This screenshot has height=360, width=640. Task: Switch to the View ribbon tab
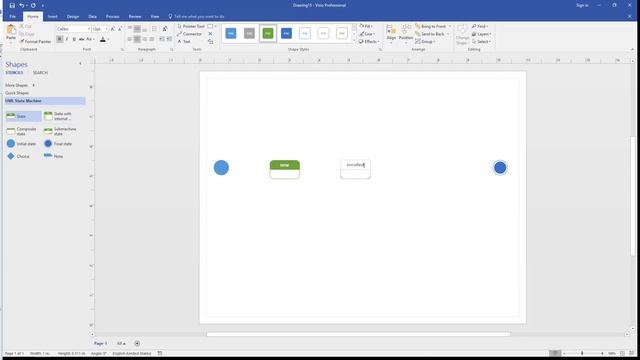click(155, 17)
